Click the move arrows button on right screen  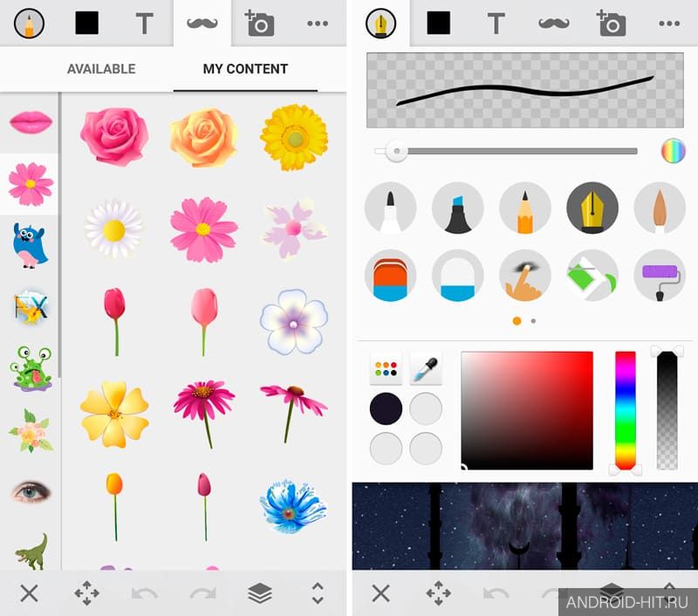pos(439,592)
